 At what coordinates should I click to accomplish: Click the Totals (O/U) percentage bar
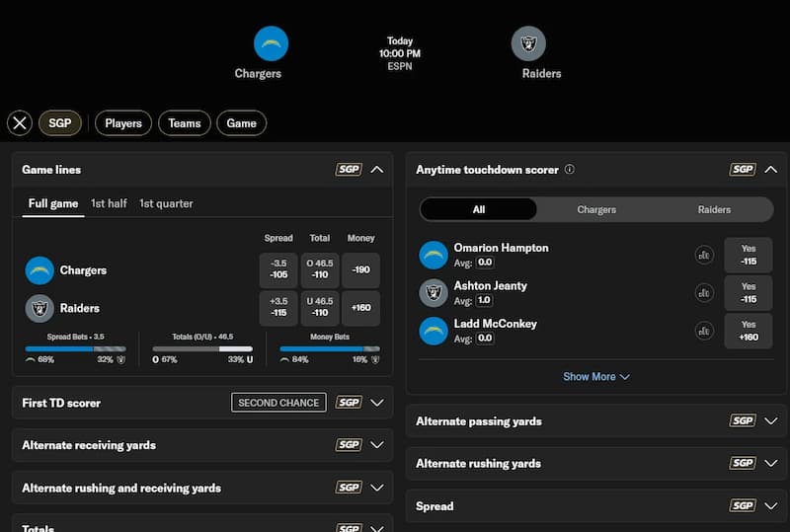coord(202,348)
